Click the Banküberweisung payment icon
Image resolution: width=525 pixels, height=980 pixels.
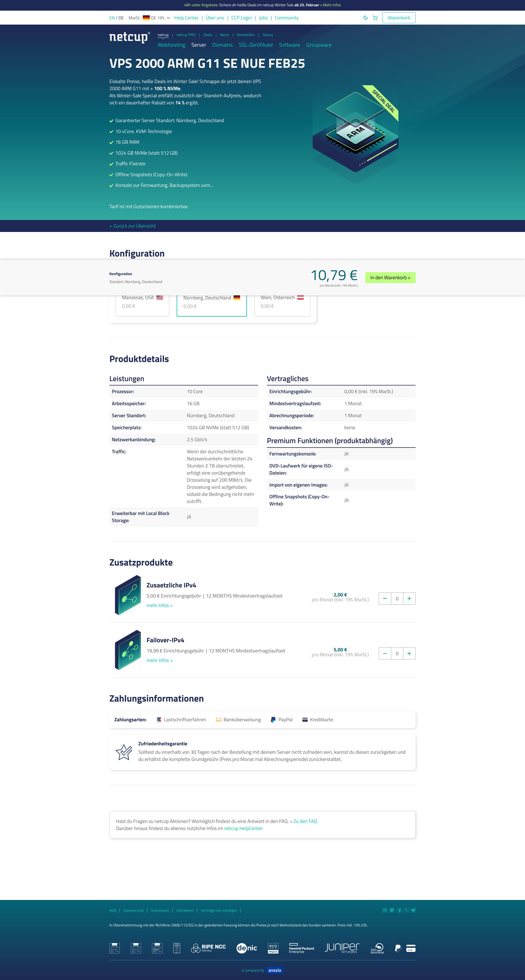point(218,720)
